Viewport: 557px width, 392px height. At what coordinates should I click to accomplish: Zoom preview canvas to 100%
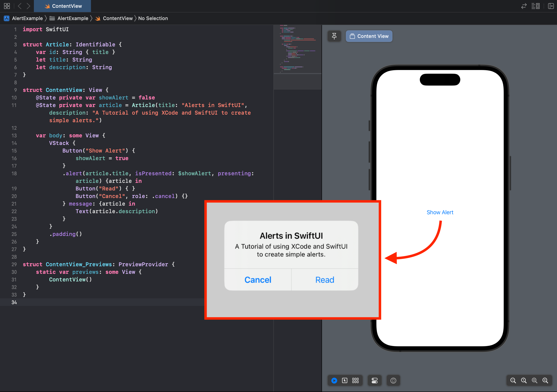[524, 380]
